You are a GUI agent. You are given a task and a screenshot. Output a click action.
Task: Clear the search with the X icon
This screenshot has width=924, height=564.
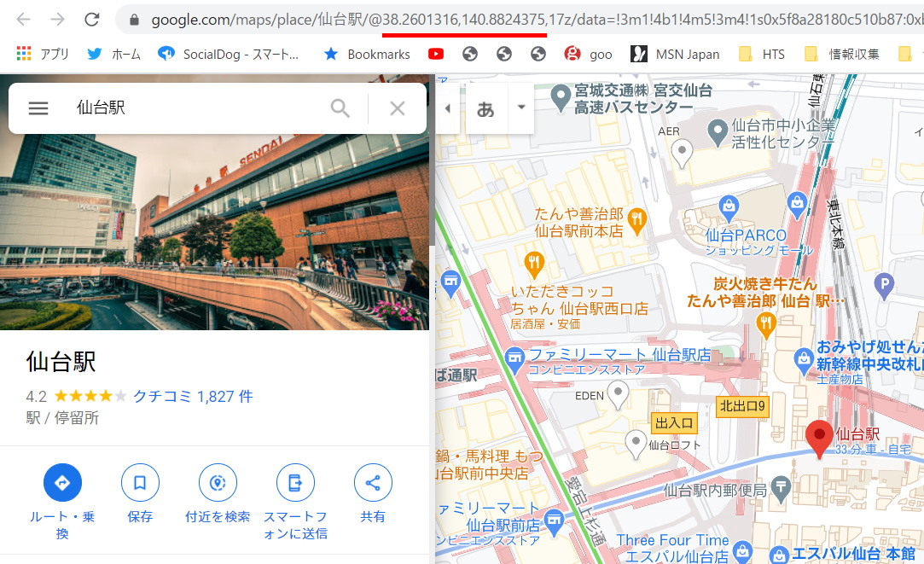[397, 108]
